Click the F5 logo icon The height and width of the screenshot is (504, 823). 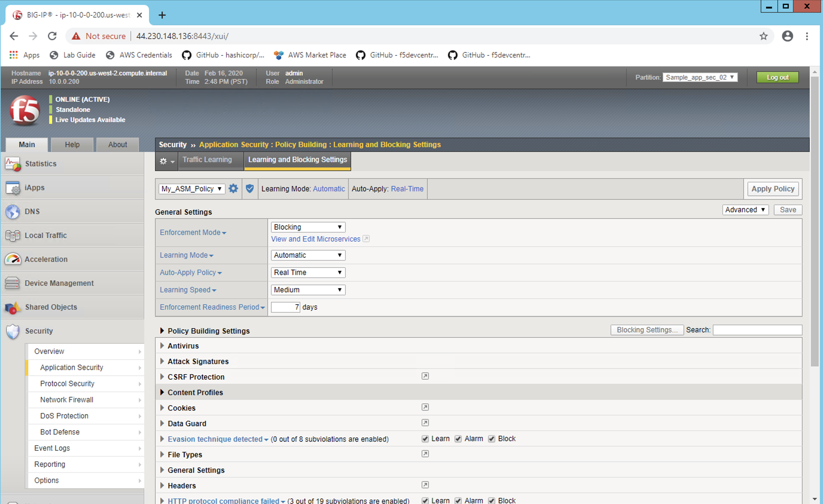(x=25, y=111)
